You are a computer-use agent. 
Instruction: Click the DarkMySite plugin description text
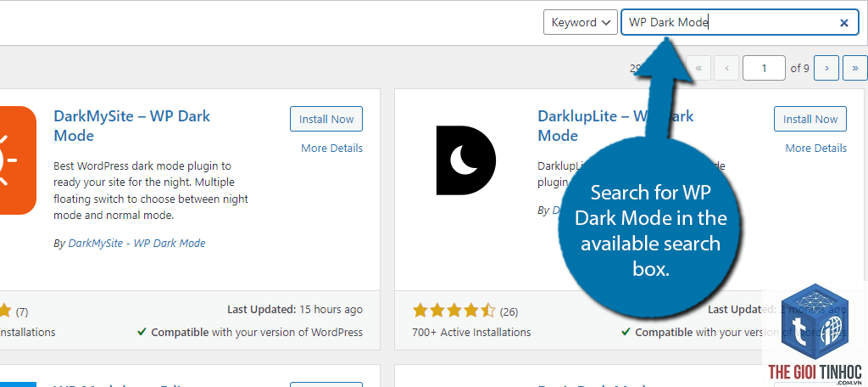point(151,191)
